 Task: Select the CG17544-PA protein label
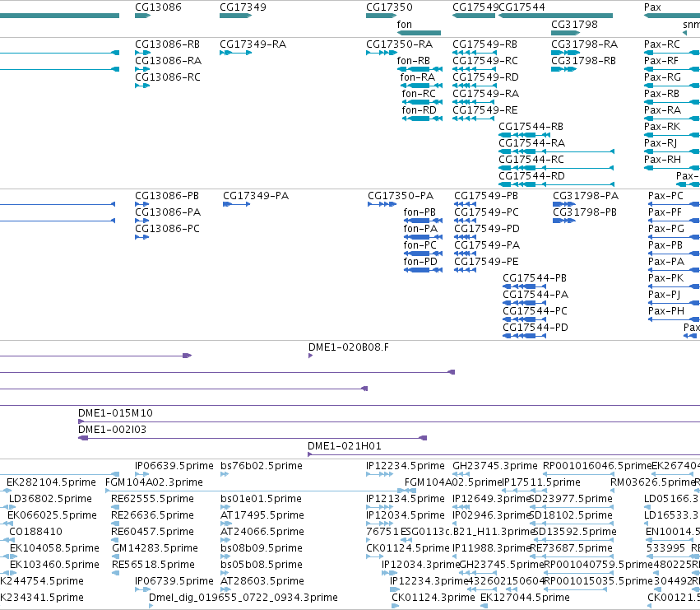coord(535,295)
